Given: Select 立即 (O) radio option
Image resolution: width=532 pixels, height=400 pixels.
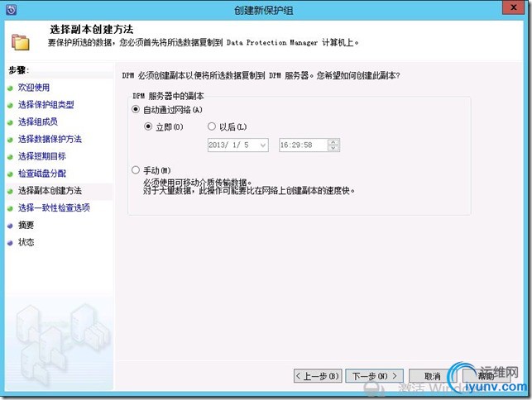Looking at the screenshot, I should pos(148,126).
